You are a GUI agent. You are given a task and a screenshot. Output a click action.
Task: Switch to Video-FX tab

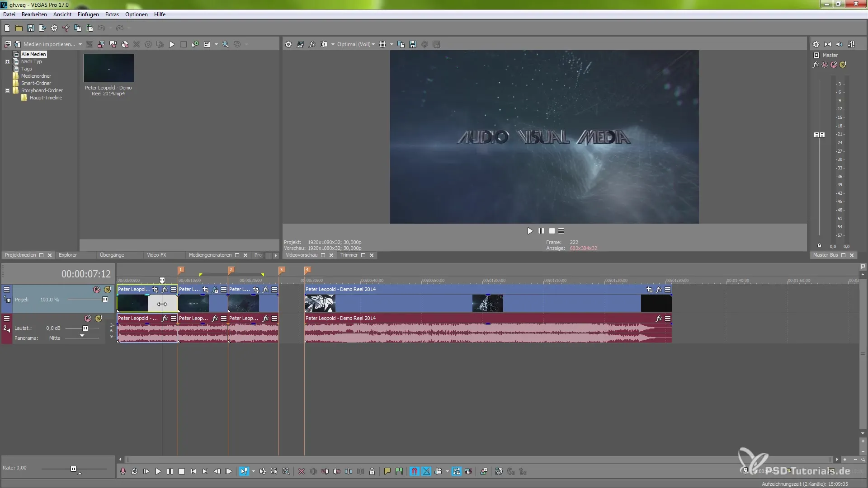156,255
